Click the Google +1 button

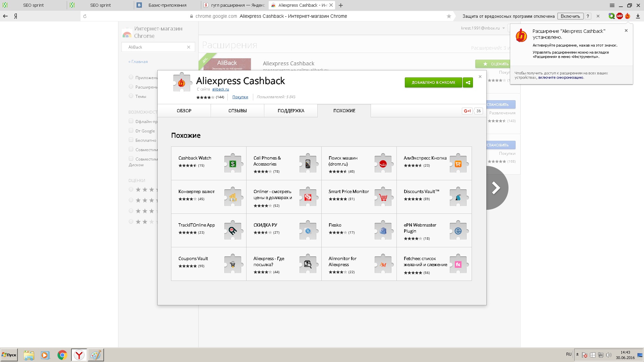click(x=467, y=111)
